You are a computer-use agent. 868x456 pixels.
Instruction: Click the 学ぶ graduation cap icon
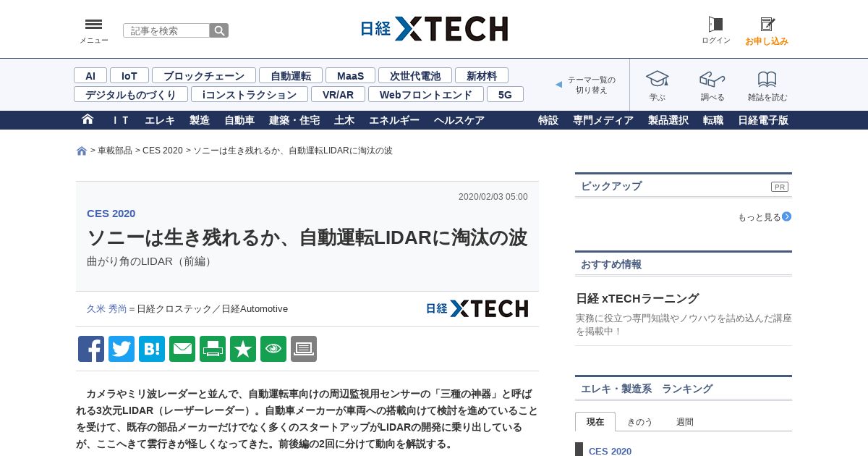[657, 78]
